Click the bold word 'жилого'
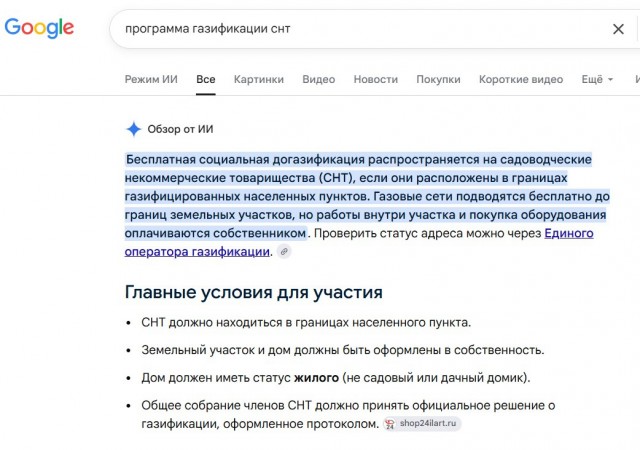The image size is (640, 450). pos(316,378)
